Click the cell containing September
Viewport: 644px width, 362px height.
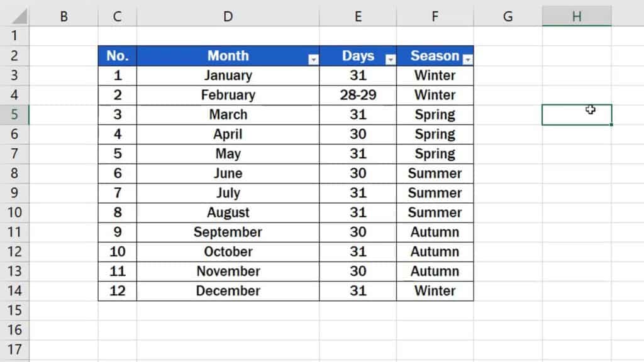tap(228, 232)
